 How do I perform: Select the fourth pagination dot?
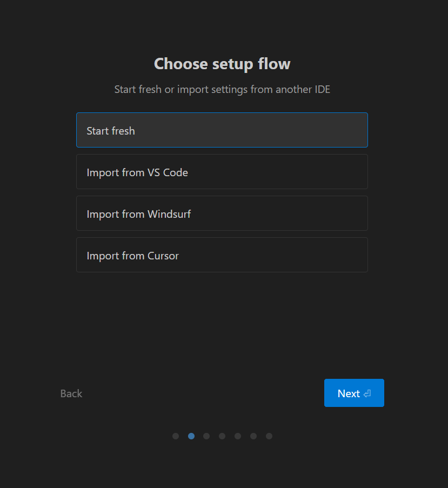click(222, 436)
